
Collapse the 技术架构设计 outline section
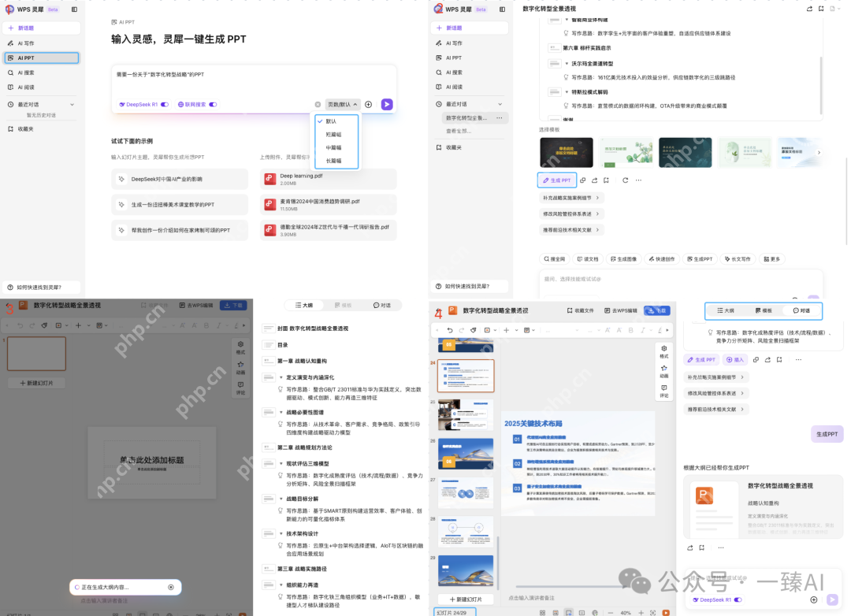tap(281, 533)
